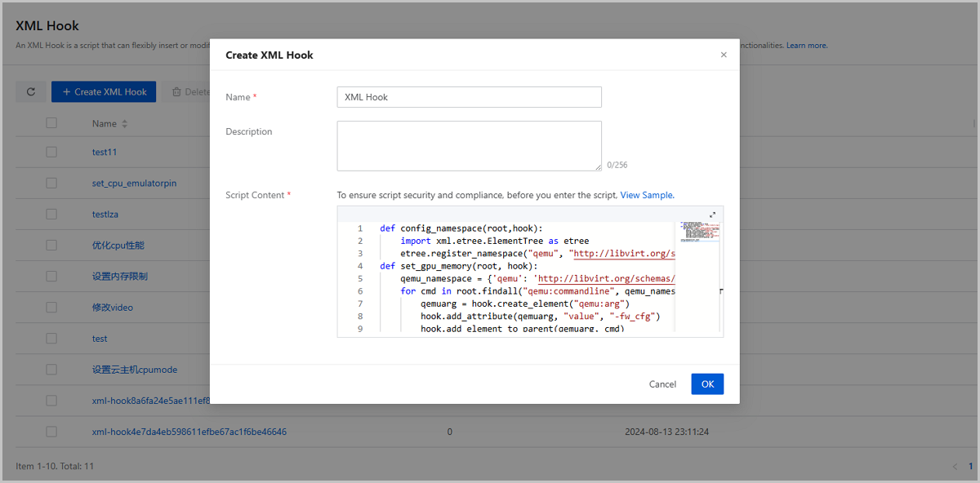Click the def set_gpu_memory code line
This screenshot has height=483, width=980.
[x=458, y=266]
